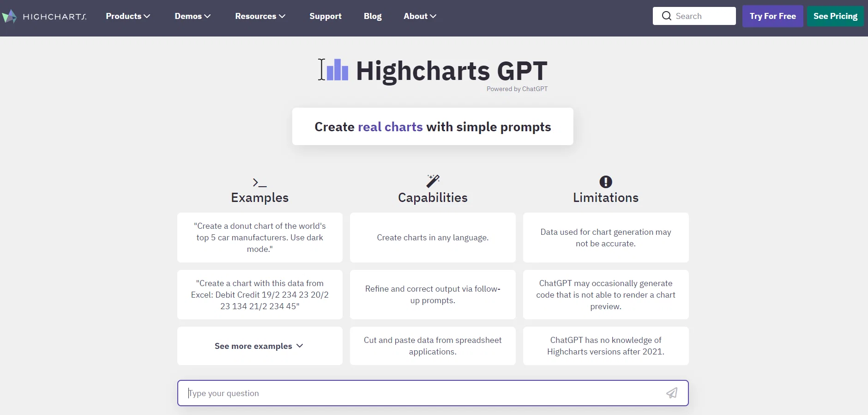
Task: Open the Products dropdown menu
Action: (x=128, y=16)
